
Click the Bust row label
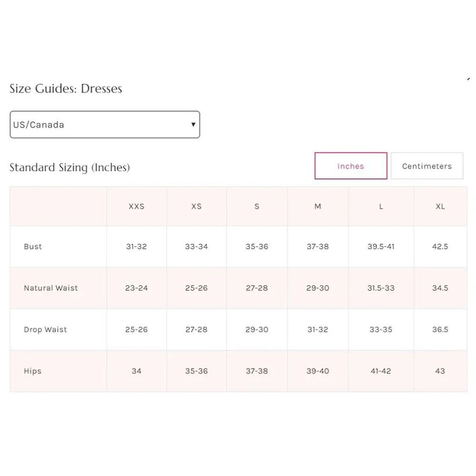click(32, 247)
